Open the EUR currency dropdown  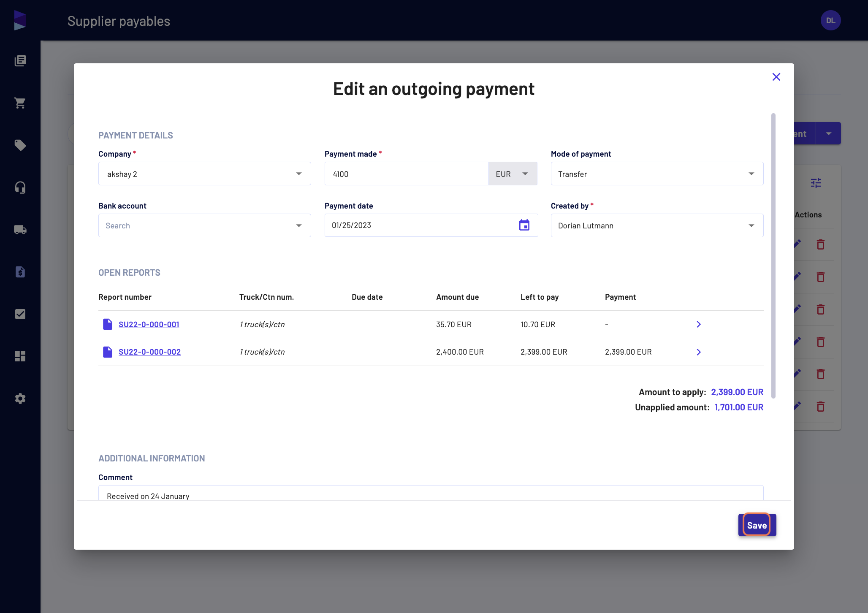[513, 174]
